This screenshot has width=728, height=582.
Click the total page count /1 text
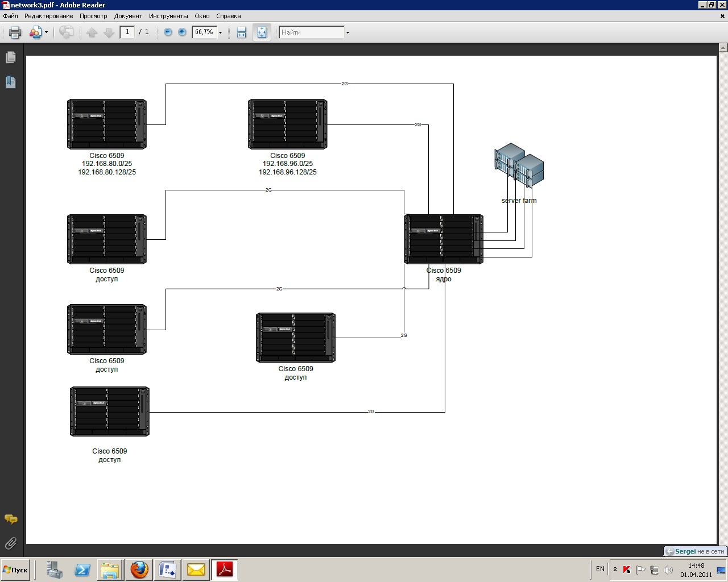[144, 32]
